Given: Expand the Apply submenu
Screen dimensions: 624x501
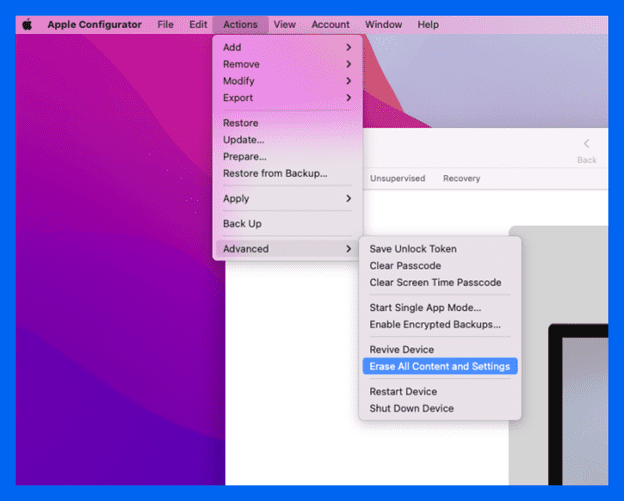Looking at the screenshot, I should pos(287,198).
